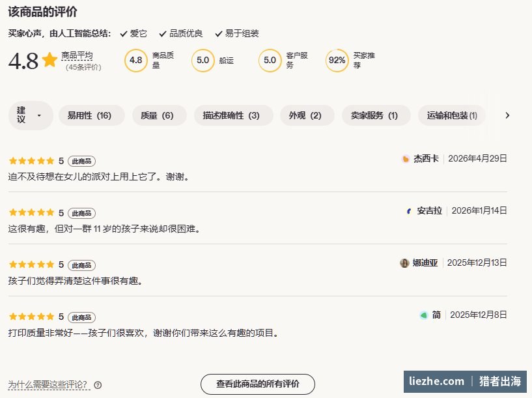Screen dimensions: 532x398
Task: Open the 为什么需要这些评论? link
Action: [49, 385]
